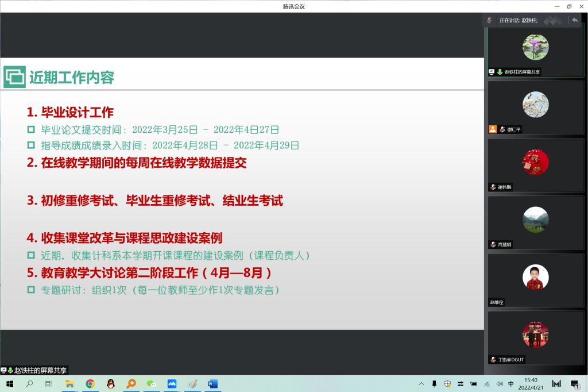The width and height of the screenshot is (588, 392).
Task: Expand the hidden system tray icons
Action: [x=421, y=384]
